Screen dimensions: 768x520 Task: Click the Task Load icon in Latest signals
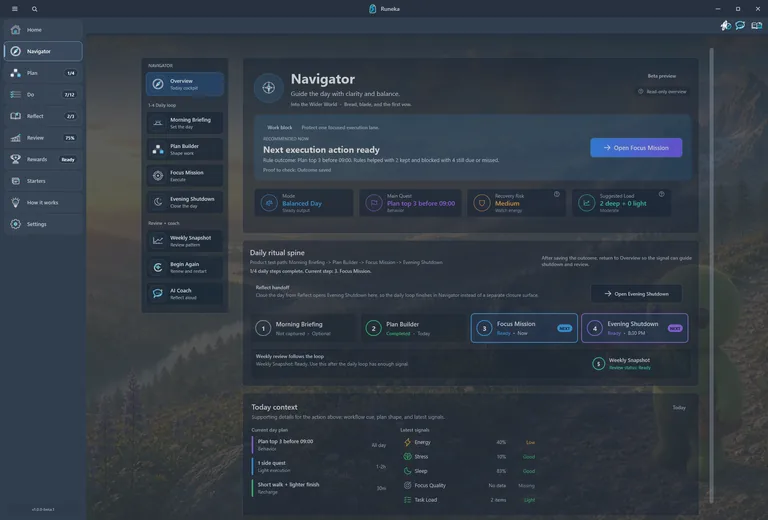click(x=407, y=500)
